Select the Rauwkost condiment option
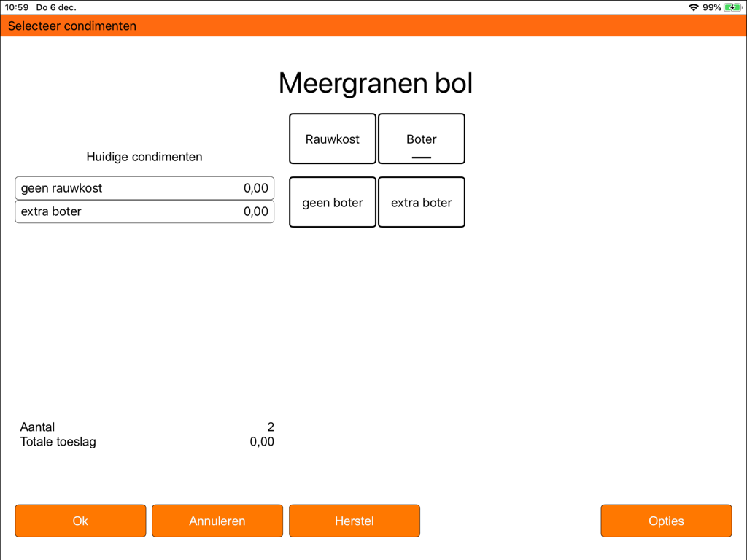 332,139
